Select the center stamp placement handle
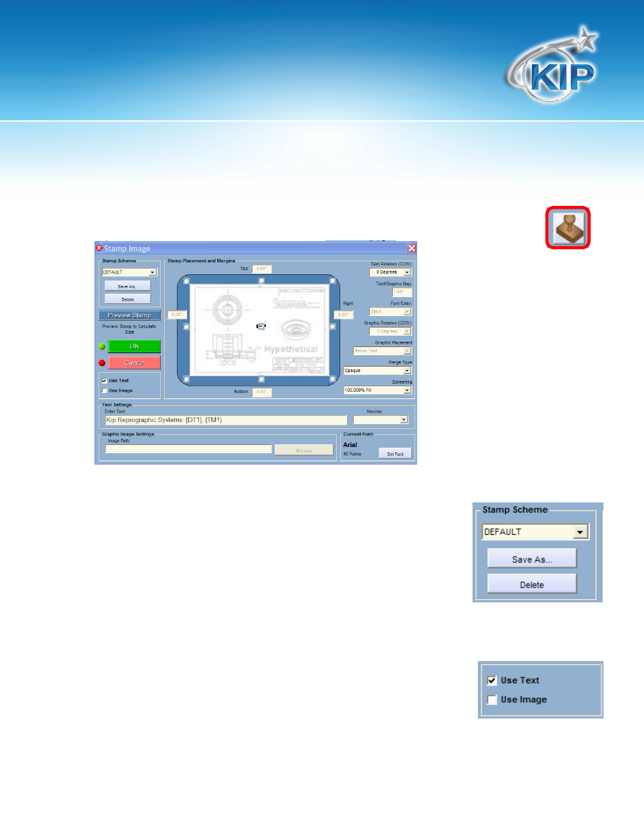The image size is (644, 834). [261, 326]
